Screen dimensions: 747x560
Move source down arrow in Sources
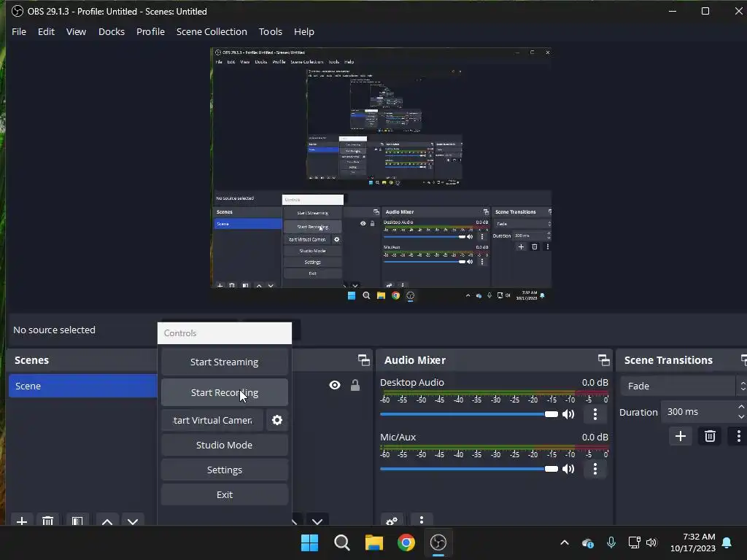[317, 521]
